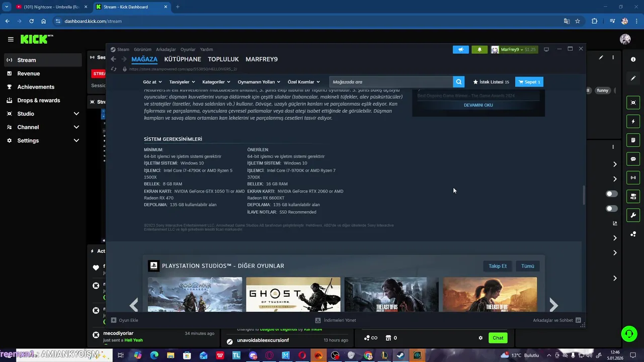Open the Sepet cart button
644x362 pixels.
coord(529,82)
